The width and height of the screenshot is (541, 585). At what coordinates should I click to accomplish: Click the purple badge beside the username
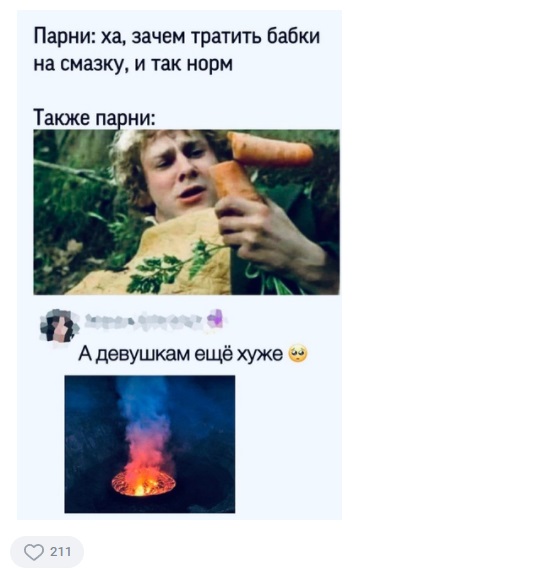215,320
